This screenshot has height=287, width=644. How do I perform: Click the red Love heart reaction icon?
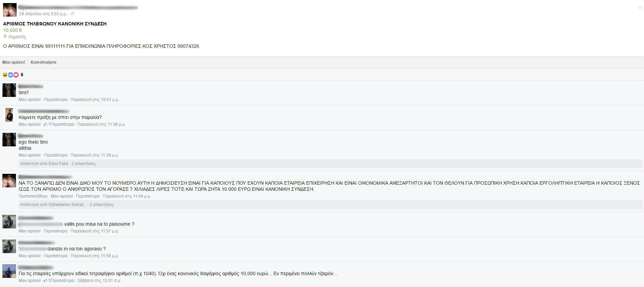pos(16,75)
